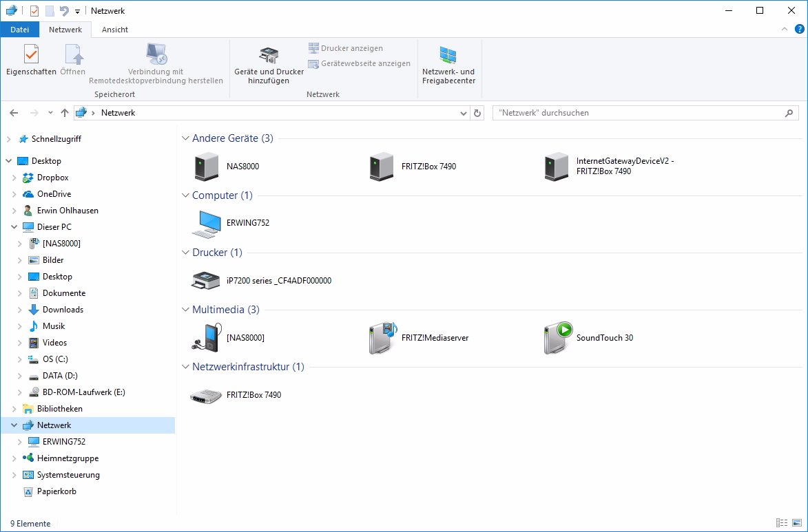This screenshot has width=808, height=532.
Task: Select DATA (D:) drive in the tree
Action: coord(60,376)
